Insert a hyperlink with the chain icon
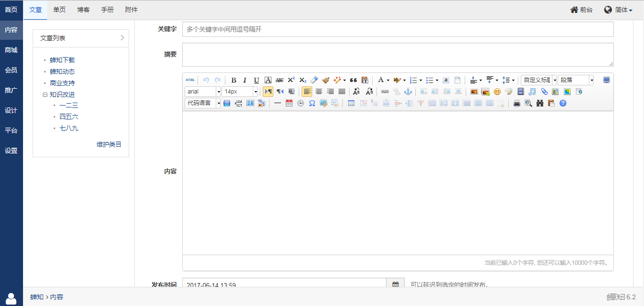Viewport: 644px width, 306px height. [x=385, y=92]
